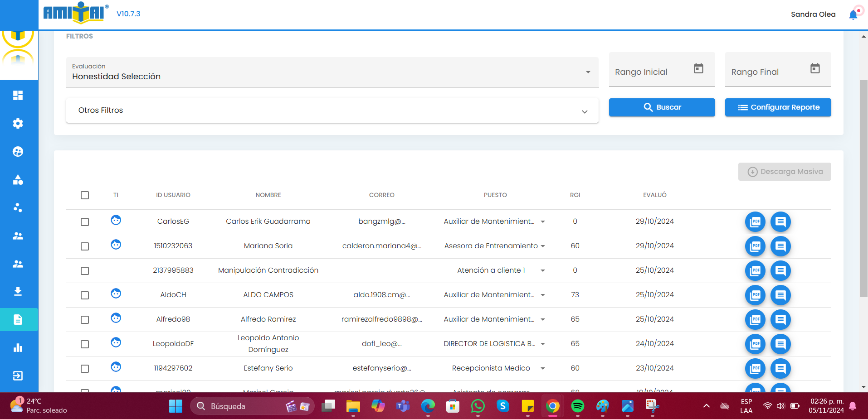Select the Alfredo98 row checkbox

coord(85,320)
